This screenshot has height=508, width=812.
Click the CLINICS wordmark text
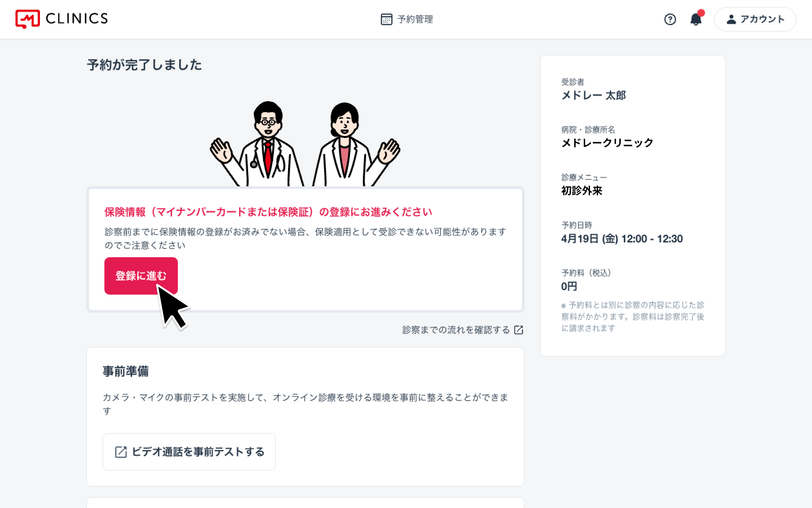(77, 19)
